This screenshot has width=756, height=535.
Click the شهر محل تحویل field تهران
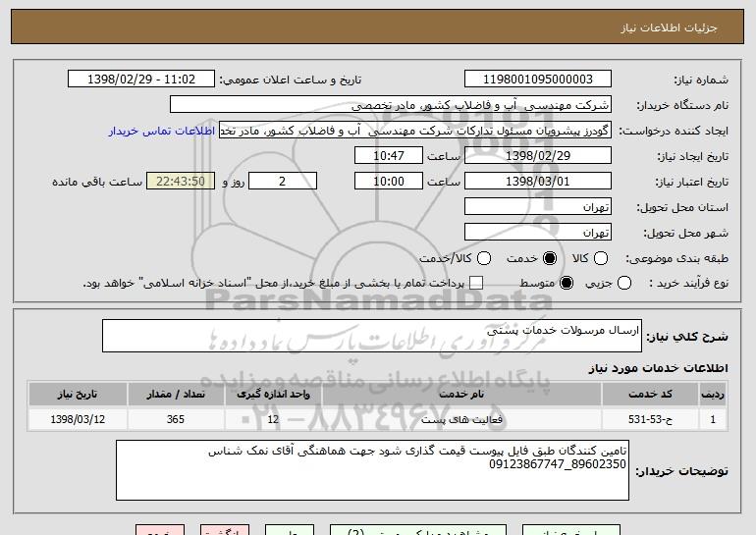tap(538, 233)
